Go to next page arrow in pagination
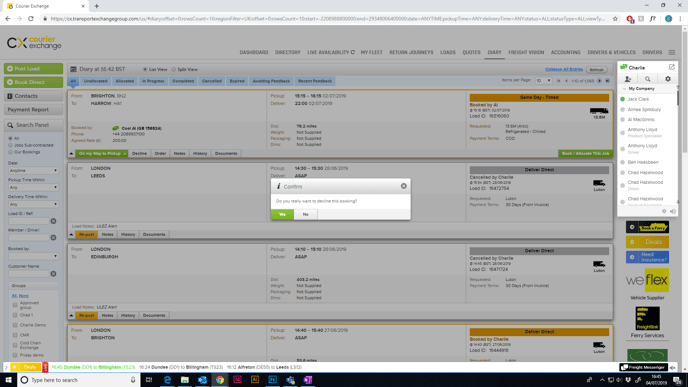This screenshot has height=387, width=688. pyautogui.click(x=599, y=81)
